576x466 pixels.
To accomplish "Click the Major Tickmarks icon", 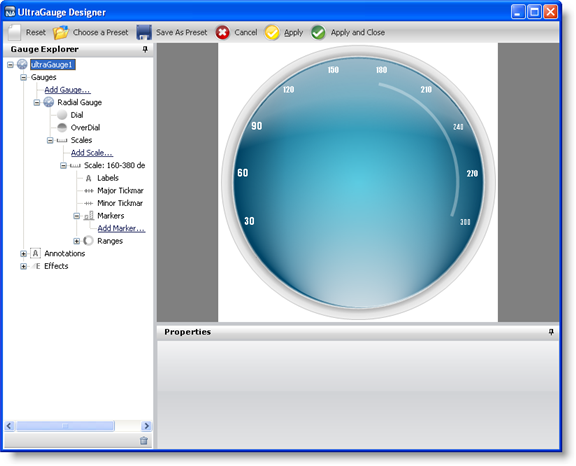I will 89,191.
